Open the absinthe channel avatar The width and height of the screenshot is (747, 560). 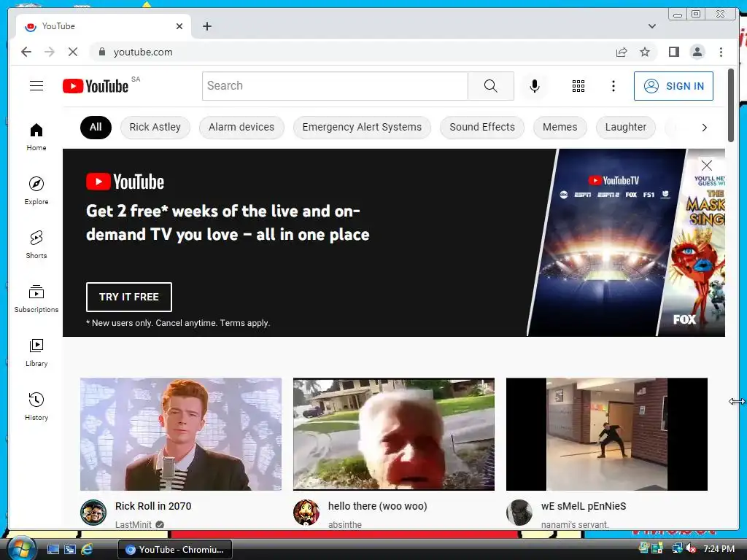tap(306, 513)
